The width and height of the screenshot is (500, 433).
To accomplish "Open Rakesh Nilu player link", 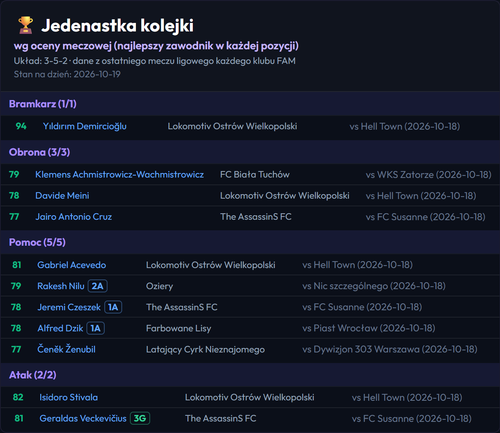I will (x=61, y=286).
